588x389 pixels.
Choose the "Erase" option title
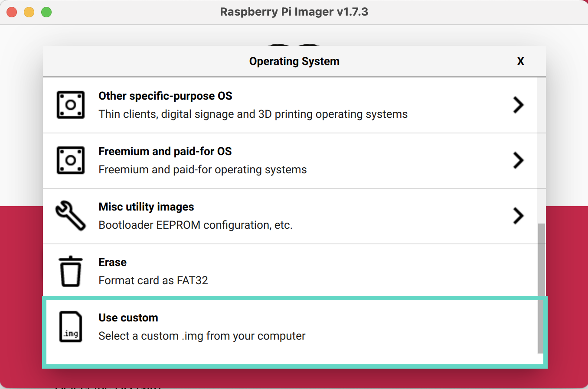click(x=112, y=262)
